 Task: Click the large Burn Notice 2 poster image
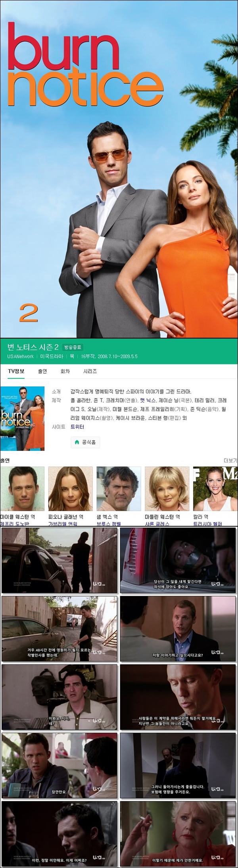119,169
